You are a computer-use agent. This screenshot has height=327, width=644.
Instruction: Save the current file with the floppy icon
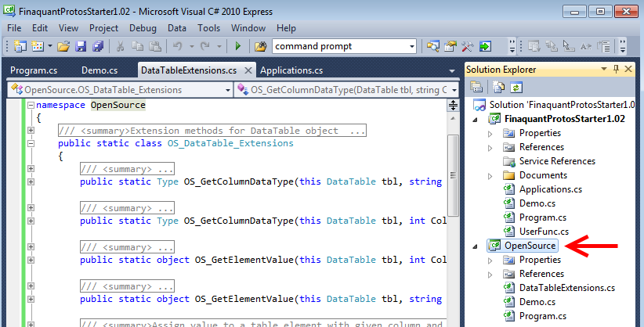pyautogui.click(x=81, y=46)
